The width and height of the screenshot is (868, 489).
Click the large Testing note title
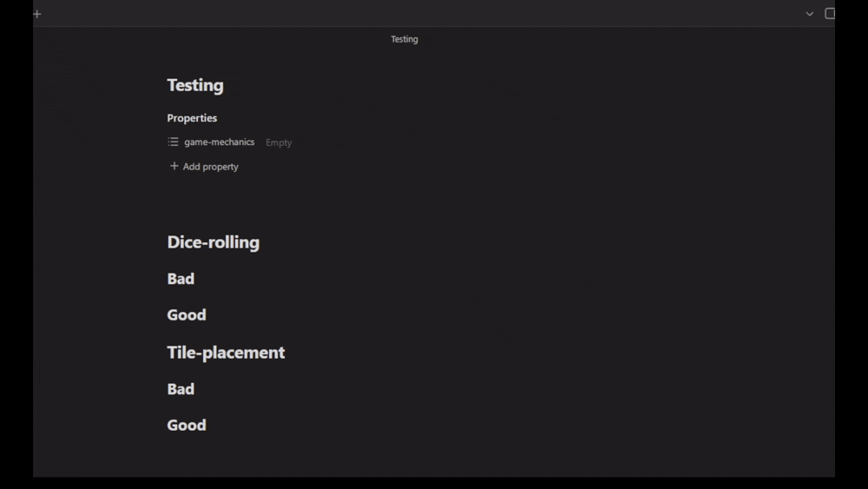click(x=195, y=85)
